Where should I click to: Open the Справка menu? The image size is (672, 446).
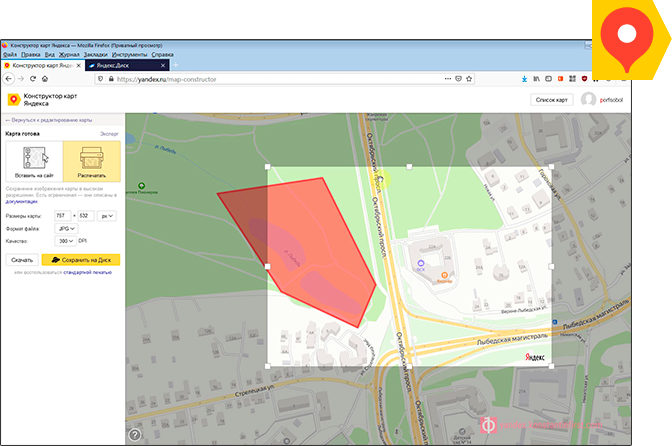(162, 54)
